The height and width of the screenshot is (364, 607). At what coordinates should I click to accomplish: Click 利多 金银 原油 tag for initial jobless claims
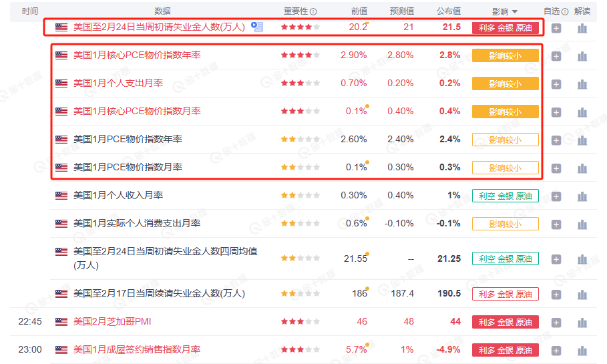coord(505,28)
